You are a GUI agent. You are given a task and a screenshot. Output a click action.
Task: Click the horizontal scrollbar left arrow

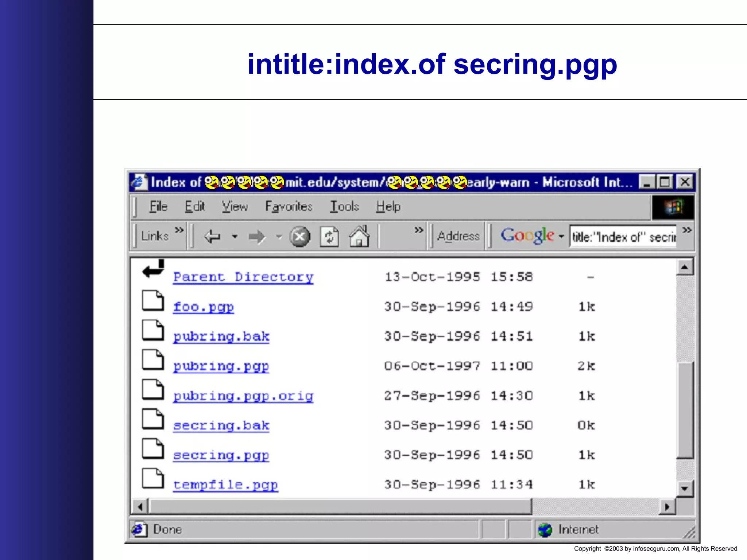[x=140, y=507]
